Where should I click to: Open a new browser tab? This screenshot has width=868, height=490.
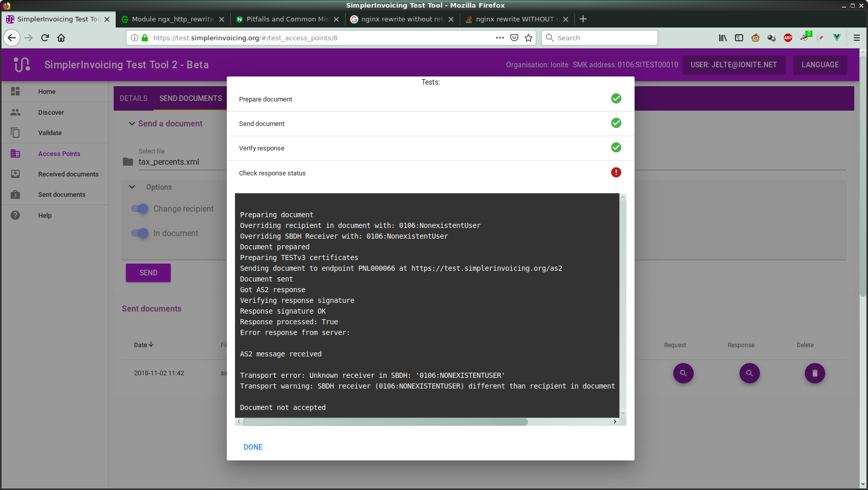pyautogui.click(x=583, y=19)
